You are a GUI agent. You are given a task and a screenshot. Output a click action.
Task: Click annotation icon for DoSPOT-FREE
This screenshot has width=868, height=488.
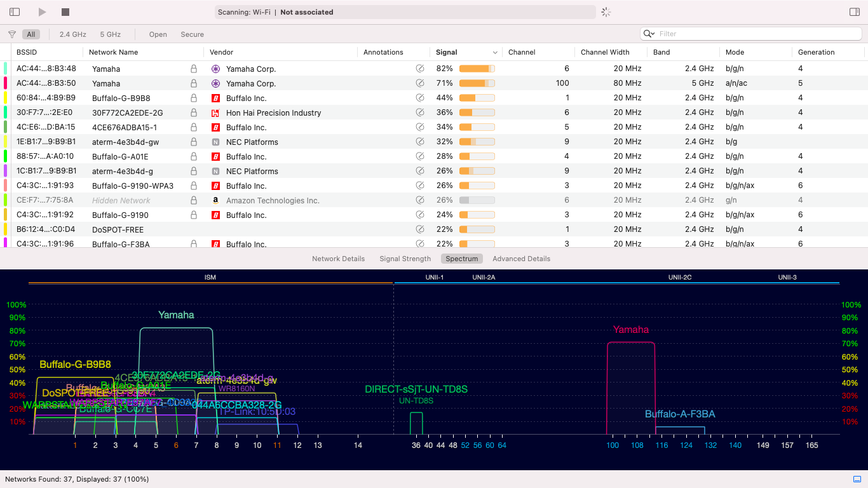point(419,229)
